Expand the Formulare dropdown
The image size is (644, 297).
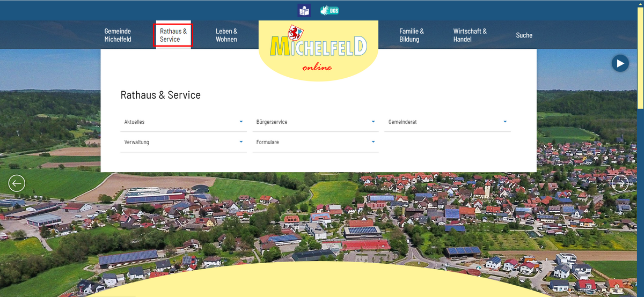click(316, 143)
